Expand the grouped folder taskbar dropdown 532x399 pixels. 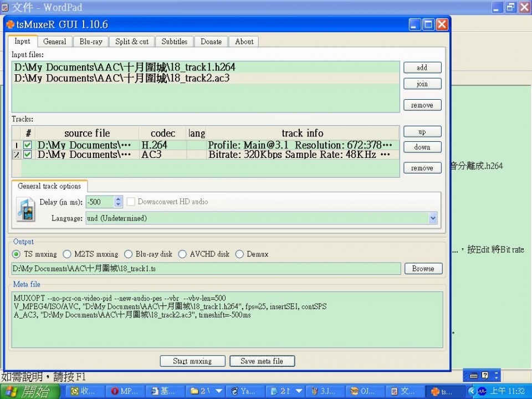click(219, 391)
